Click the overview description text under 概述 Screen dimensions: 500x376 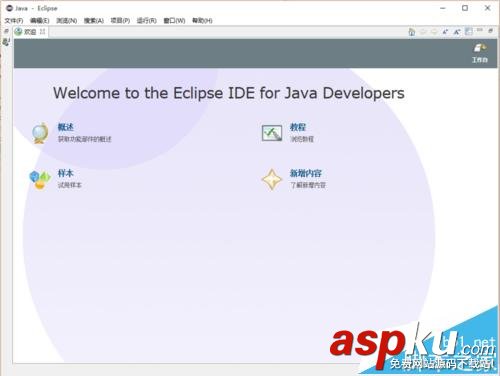(x=85, y=139)
